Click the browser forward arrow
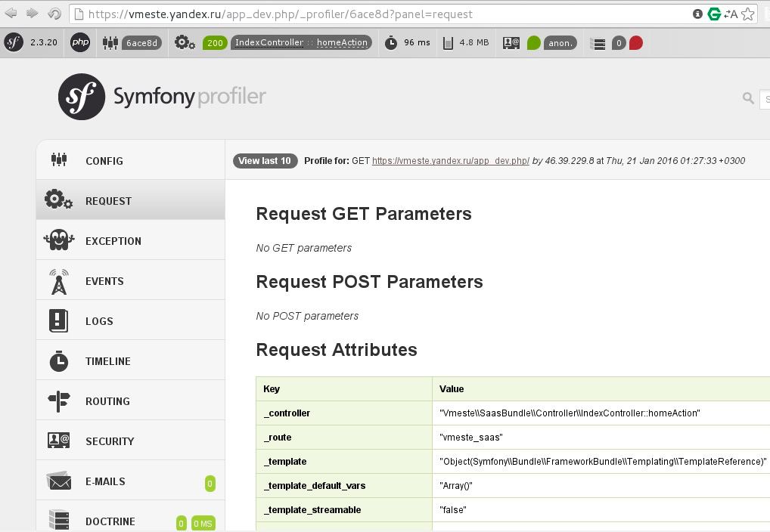The height and width of the screenshot is (532, 770). (33, 14)
